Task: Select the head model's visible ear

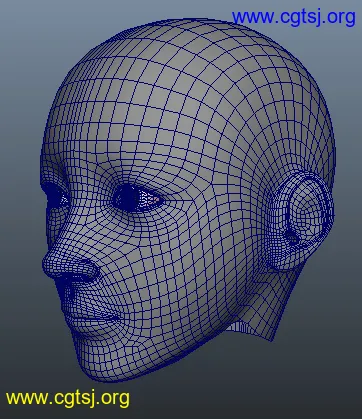Action: point(302,220)
